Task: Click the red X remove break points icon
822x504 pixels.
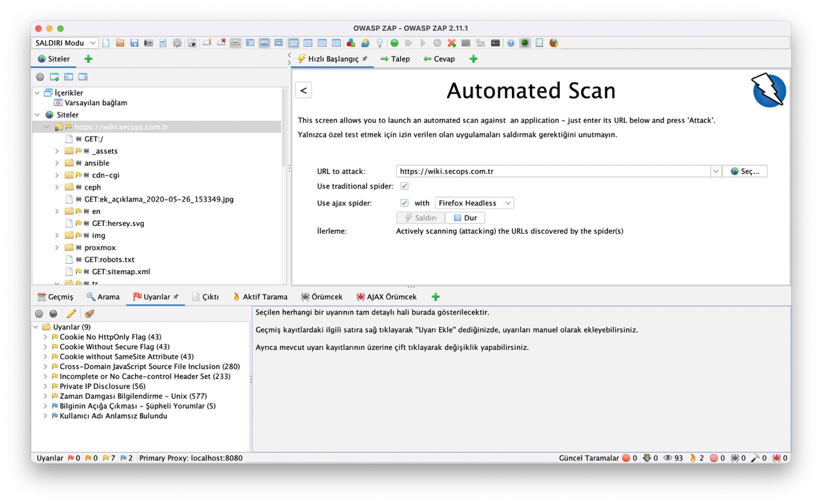Action: (451, 43)
